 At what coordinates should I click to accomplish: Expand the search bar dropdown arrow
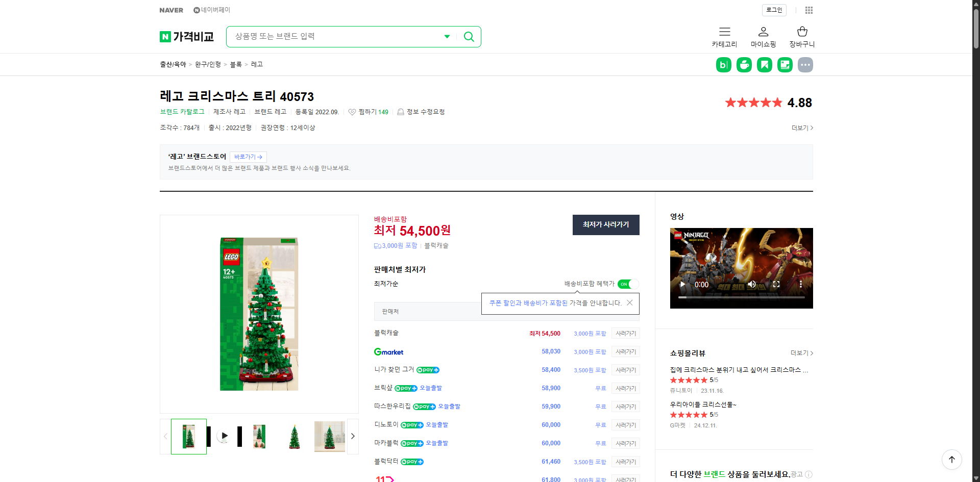[x=447, y=36]
